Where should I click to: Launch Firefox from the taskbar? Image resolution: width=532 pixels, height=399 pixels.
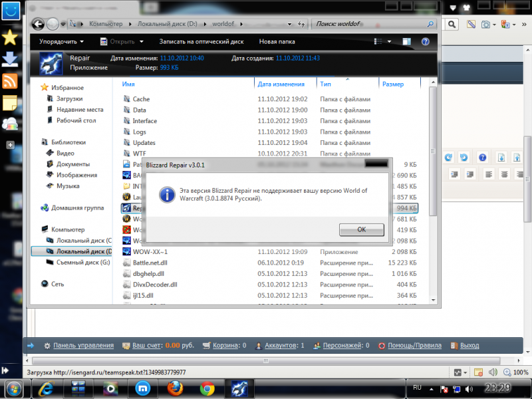[x=175, y=389]
